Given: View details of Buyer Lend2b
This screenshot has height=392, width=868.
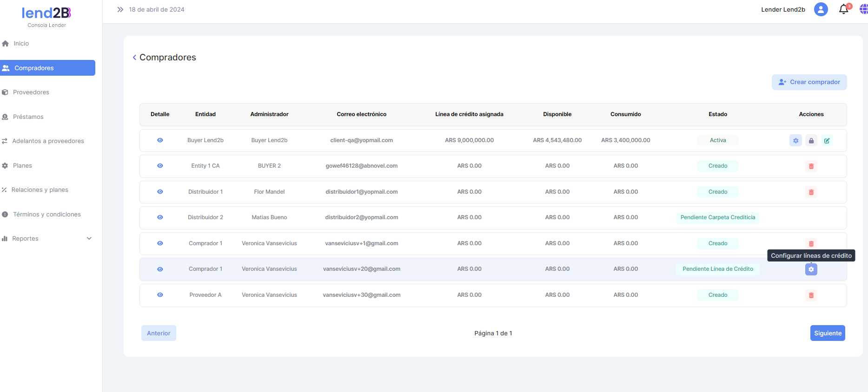Looking at the screenshot, I should 160,140.
